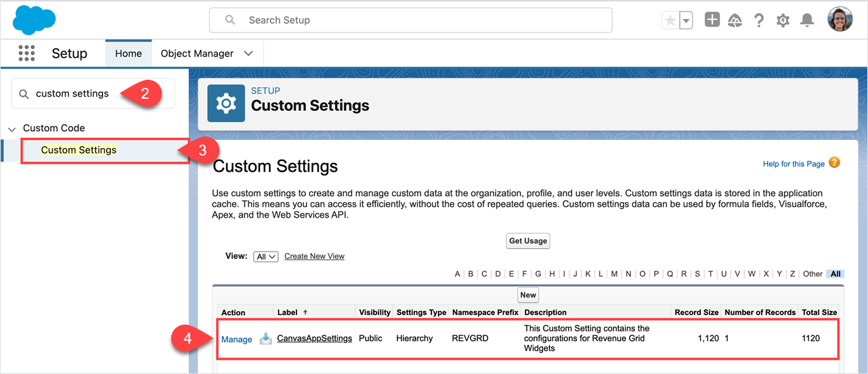This screenshot has height=374, width=868.
Task: Click the Total Size column header
Action: (x=819, y=312)
